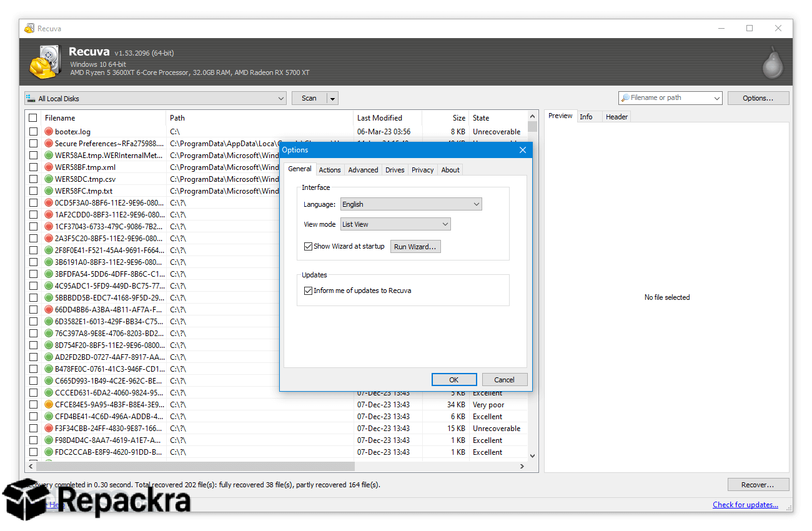Check the box for F3F34CBB-24FF file
812x531 pixels.
click(x=33, y=429)
